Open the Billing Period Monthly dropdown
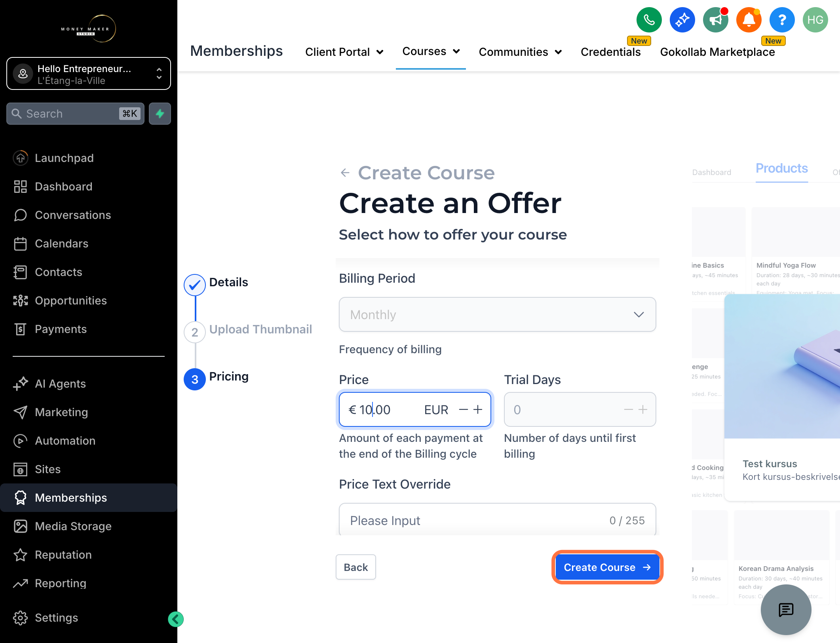 pyautogui.click(x=497, y=314)
